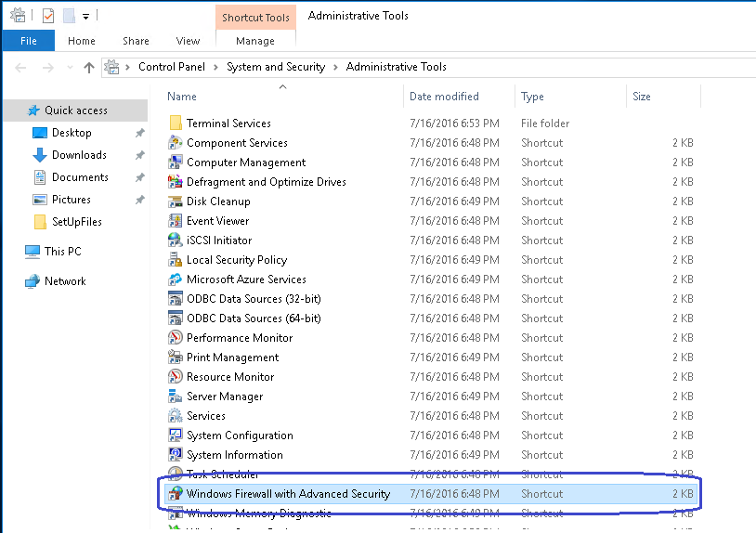Select the Windows Memory Diagnostic entry name
Image resolution: width=756 pixels, height=533 pixels.
pyautogui.click(x=259, y=513)
